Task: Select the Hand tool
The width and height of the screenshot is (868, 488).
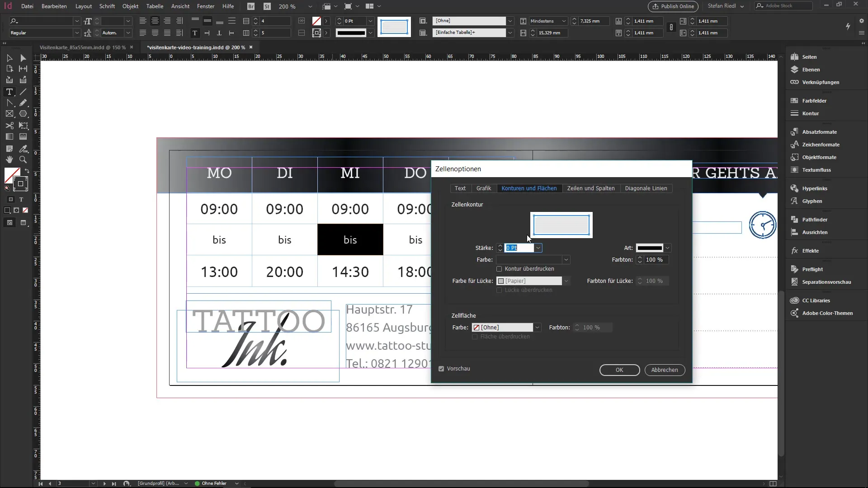Action: click(9, 160)
